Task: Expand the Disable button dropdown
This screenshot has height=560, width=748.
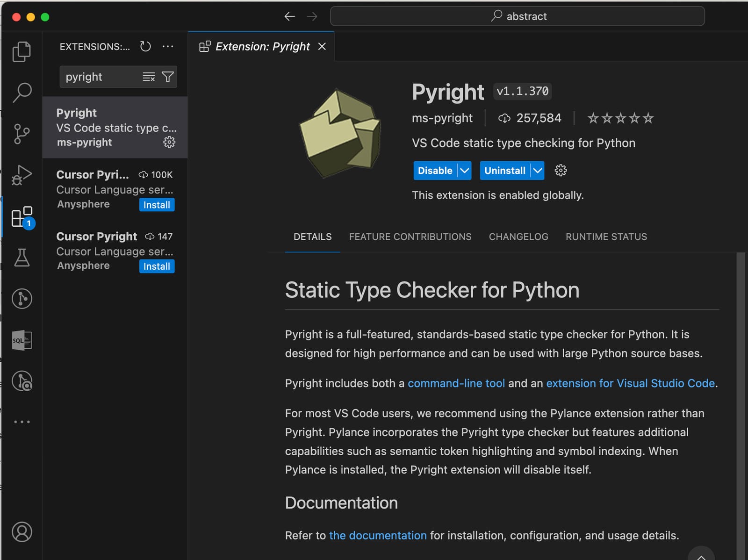Action: tap(465, 171)
